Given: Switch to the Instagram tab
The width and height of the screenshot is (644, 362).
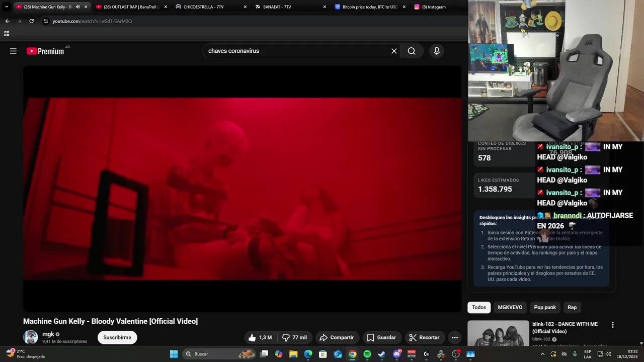Looking at the screenshot, I should pyautogui.click(x=438, y=7).
